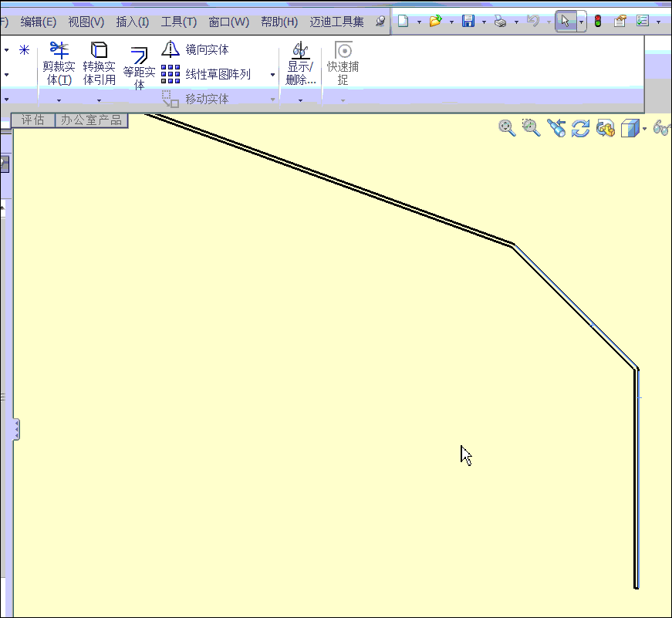Click the yellow icon left of the view cube

(605, 128)
